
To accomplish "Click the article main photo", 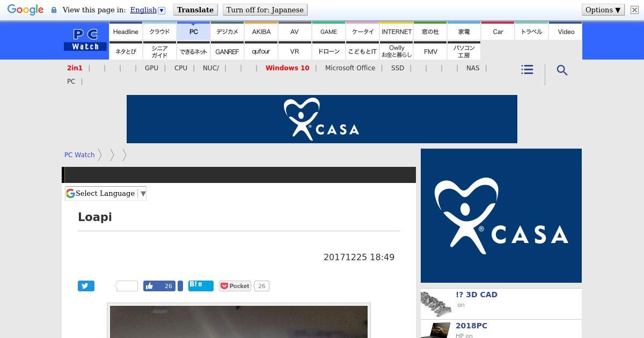I will [x=239, y=322].
